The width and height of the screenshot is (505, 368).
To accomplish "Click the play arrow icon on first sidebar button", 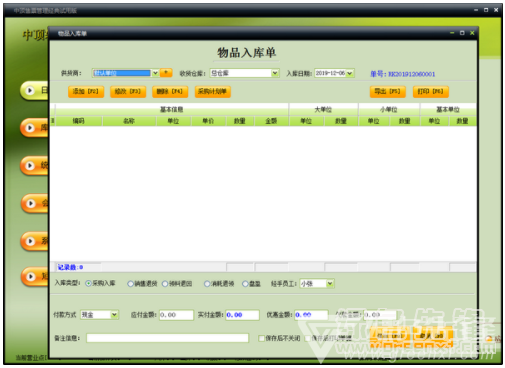I will (30, 90).
